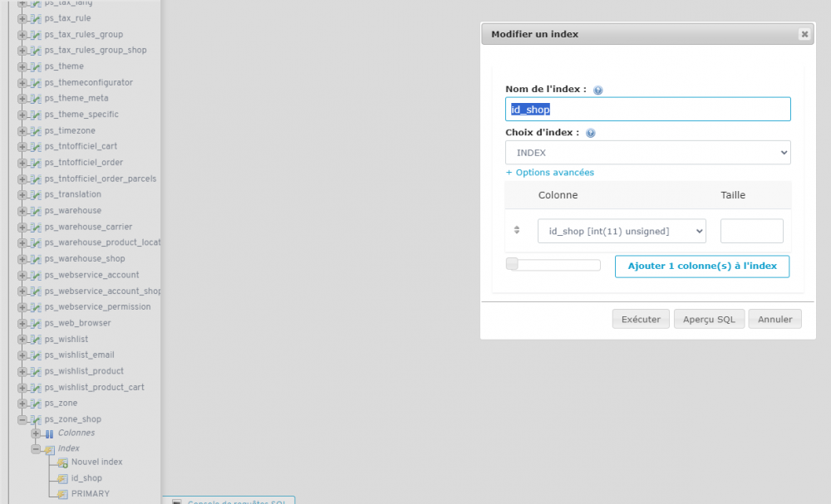831x504 pixels.
Task: Click the help icon beside Nom de l'index
Action: [x=597, y=90]
